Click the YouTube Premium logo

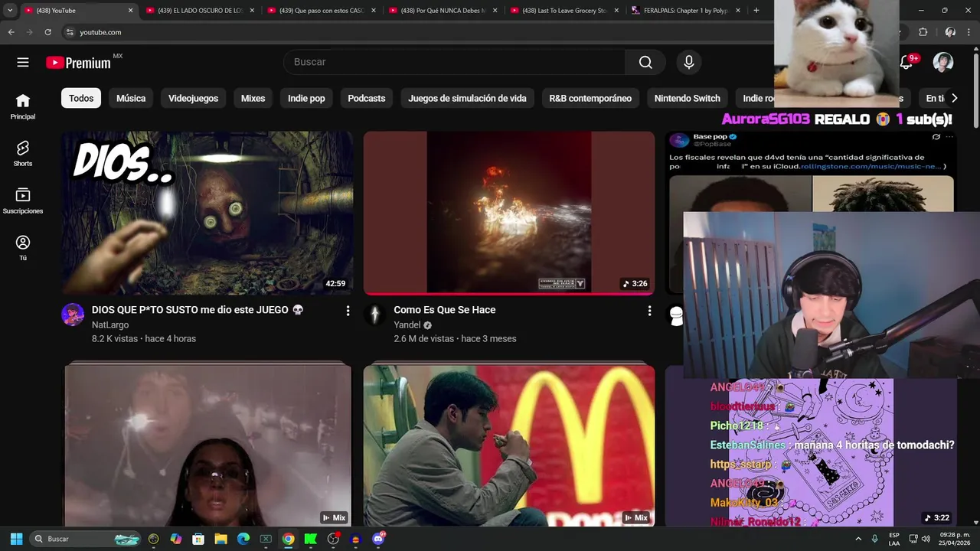click(79, 63)
